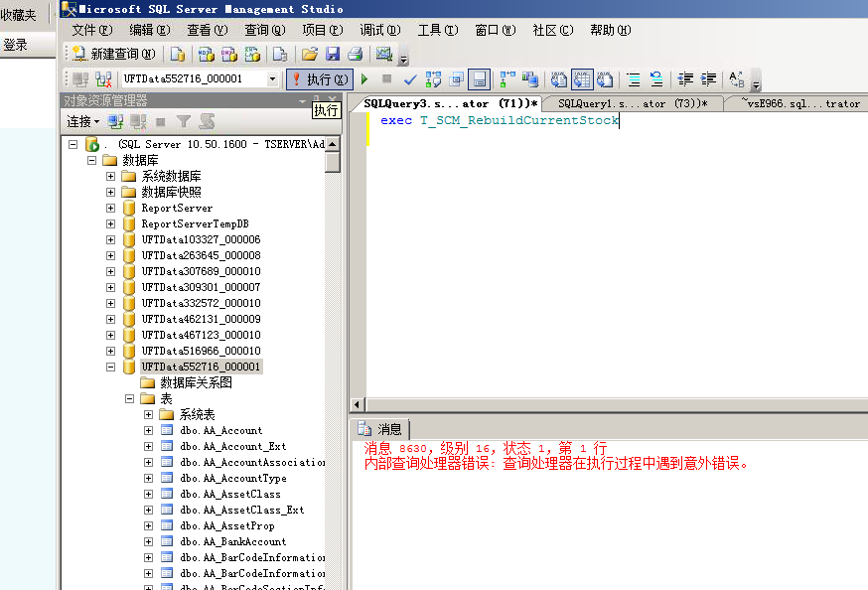This screenshot has height=590, width=868.
Task: Open the Edit (编辑) menu
Action: tap(149, 30)
